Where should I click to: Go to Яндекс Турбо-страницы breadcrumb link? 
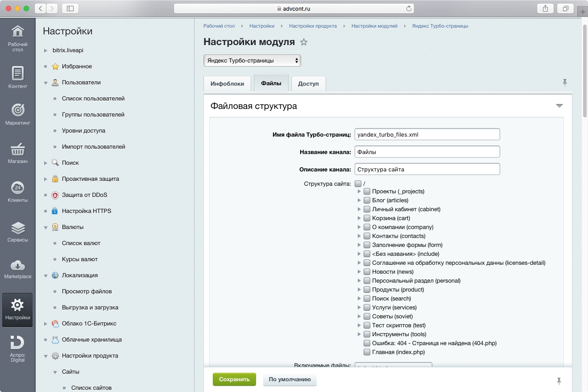coord(440,26)
